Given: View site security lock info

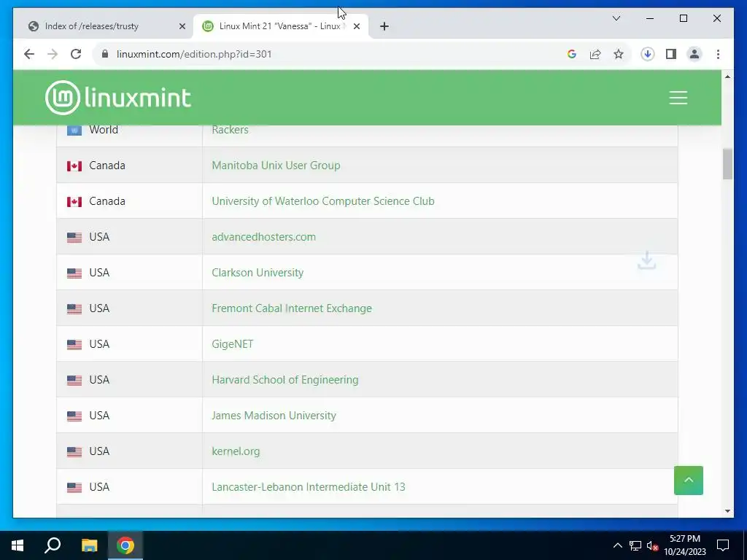Looking at the screenshot, I should coord(105,54).
